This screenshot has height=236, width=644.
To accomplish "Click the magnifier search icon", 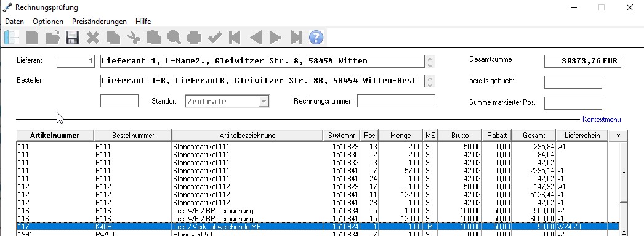I will click(174, 38).
